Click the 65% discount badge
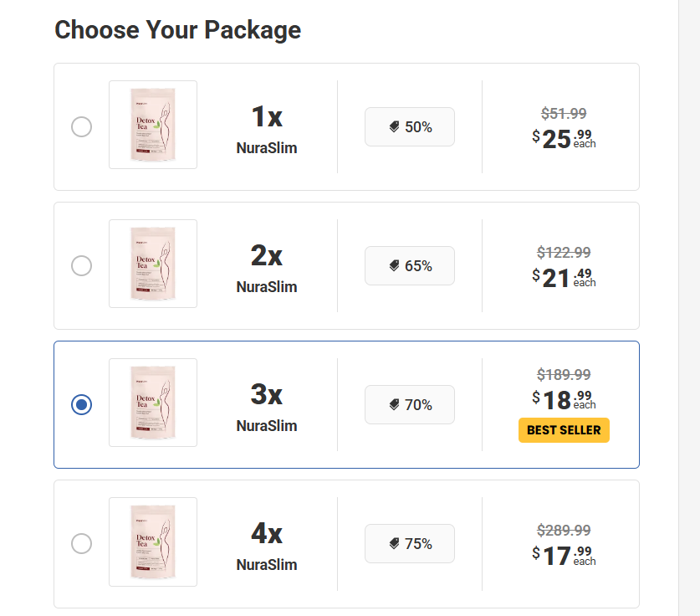 coord(409,265)
